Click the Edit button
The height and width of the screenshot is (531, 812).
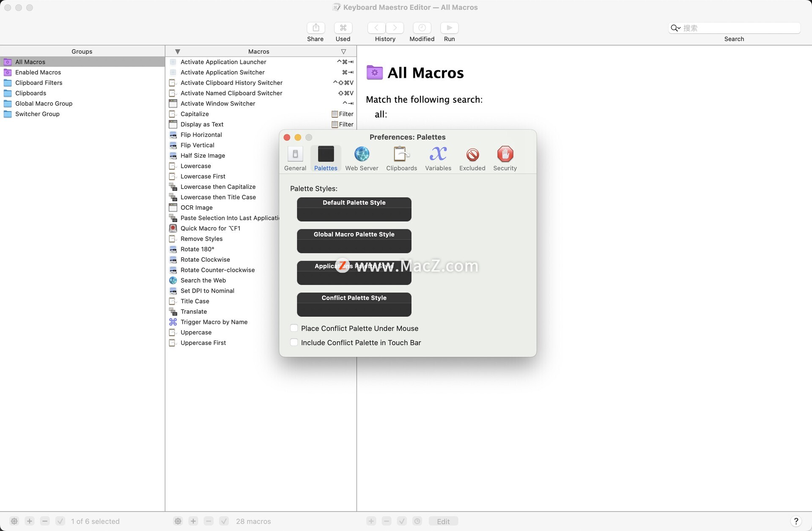click(x=443, y=521)
